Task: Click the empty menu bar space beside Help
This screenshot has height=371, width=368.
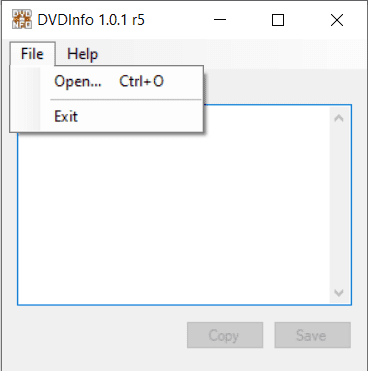Action: pyautogui.click(x=233, y=54)
